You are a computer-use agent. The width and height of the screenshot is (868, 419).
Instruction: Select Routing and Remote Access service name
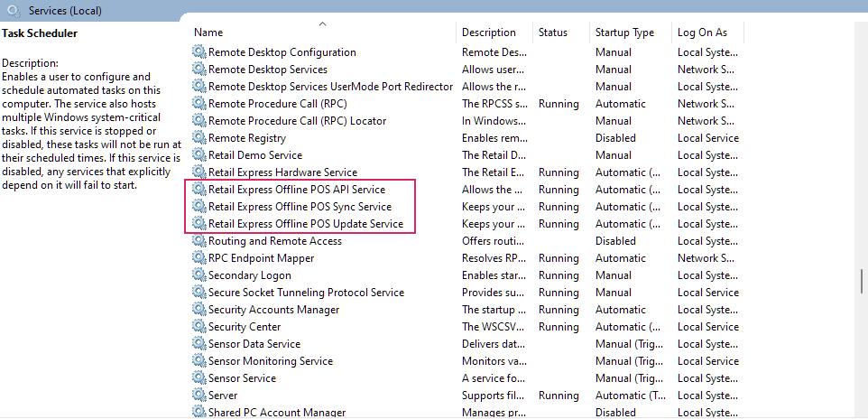(x=275, y=241)
